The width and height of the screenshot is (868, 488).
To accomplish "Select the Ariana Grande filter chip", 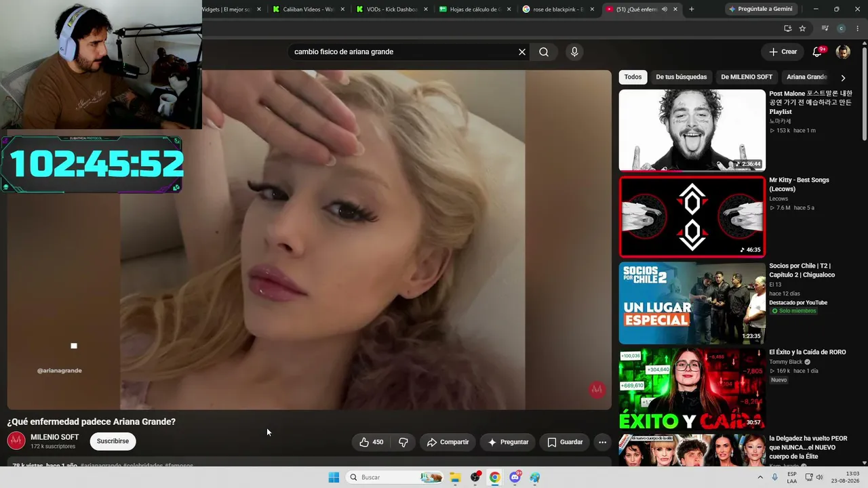I will [806, 77].
